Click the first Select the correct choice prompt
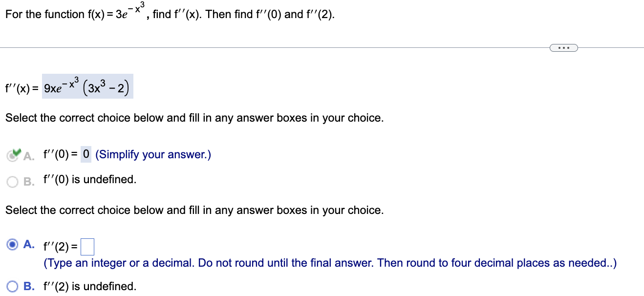Screen dimensions: 644x296 click(x=194, y=118)
